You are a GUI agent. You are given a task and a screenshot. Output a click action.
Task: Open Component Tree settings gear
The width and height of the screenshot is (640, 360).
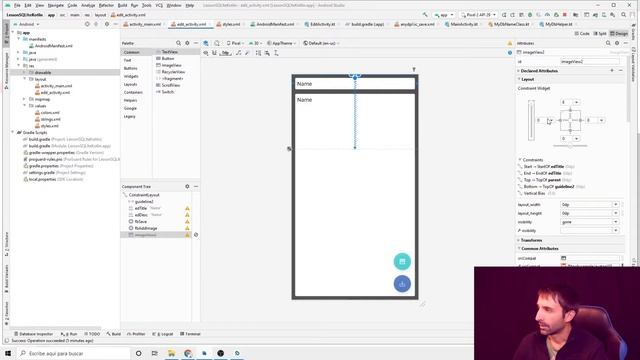tap(187, 186)
